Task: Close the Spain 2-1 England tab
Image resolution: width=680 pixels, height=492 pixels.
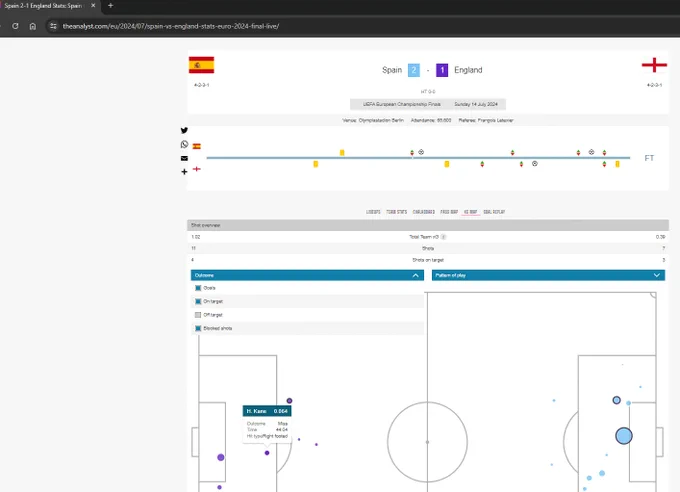Action: (x=93, y=6)
